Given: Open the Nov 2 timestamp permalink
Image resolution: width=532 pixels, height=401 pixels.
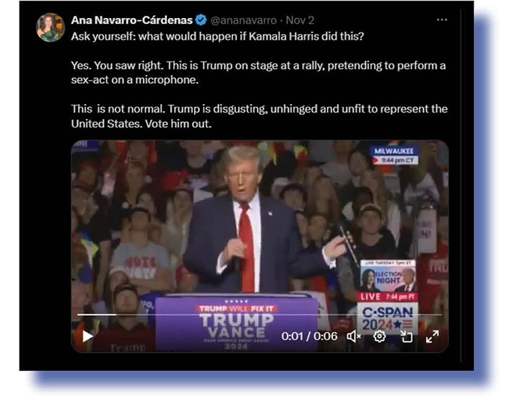Looking at the screenshot, I should coord(300,20).
